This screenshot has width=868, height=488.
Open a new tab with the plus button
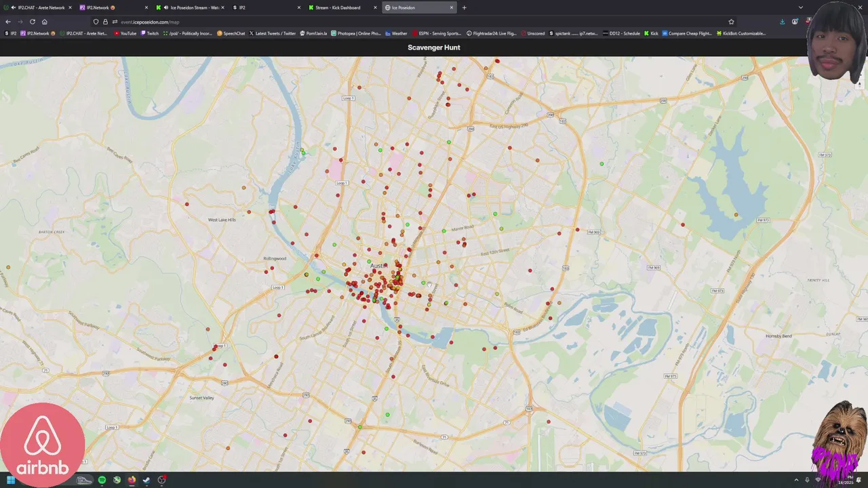(464, 7)
